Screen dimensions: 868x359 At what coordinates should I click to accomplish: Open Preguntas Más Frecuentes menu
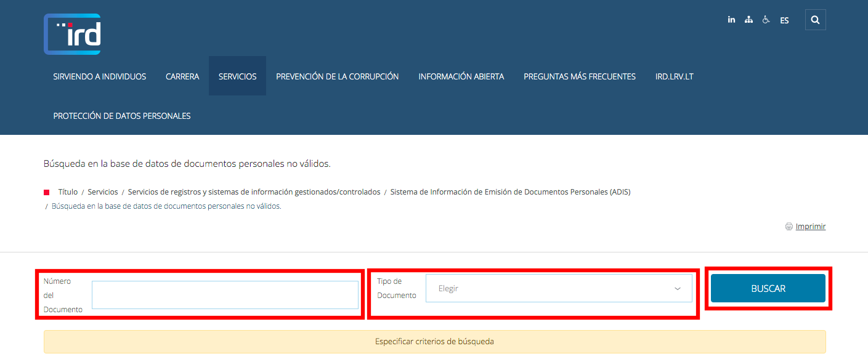pos(580,76)
